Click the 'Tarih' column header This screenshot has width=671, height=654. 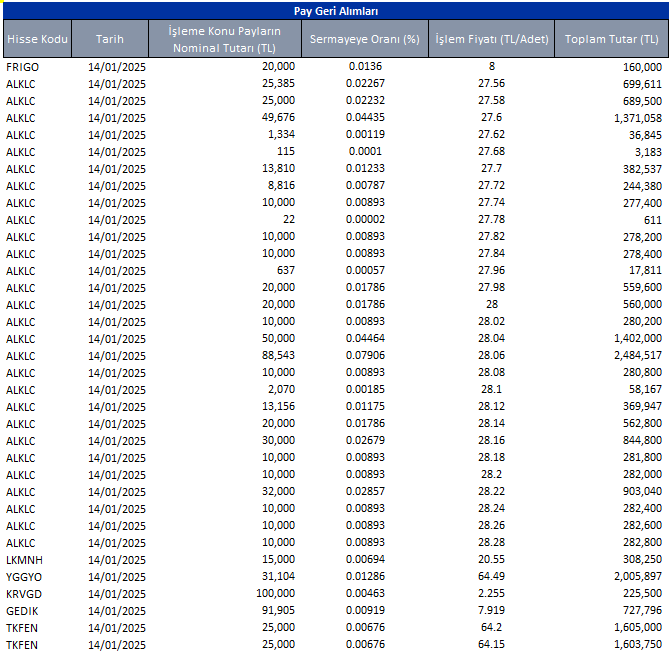(x=110, y=39)
